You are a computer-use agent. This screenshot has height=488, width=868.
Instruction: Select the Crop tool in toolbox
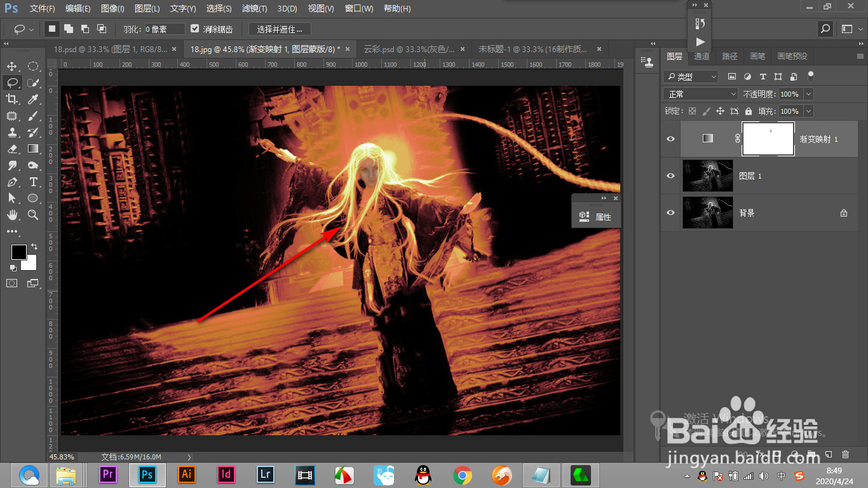coord(12,99)
